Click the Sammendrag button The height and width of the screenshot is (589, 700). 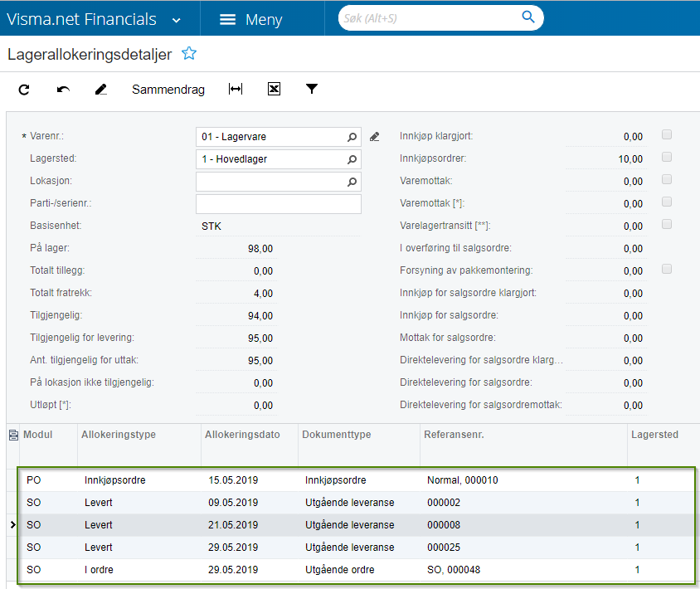168,90
